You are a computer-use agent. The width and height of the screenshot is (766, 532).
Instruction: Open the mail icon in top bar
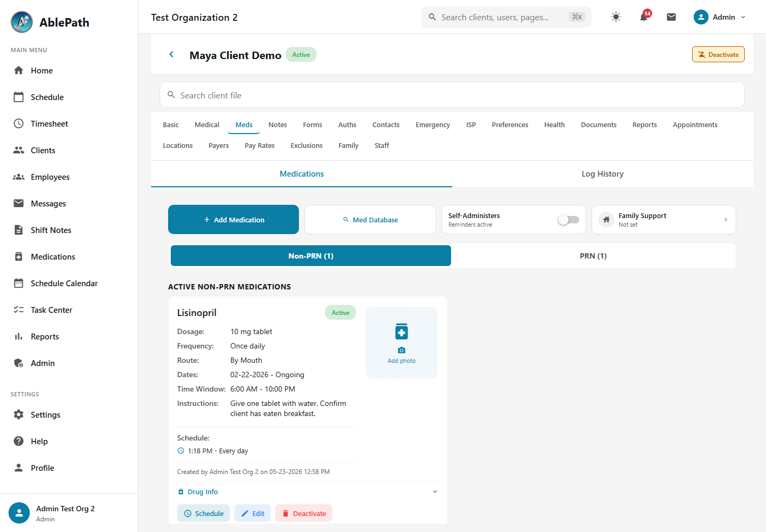coord(671,17)
